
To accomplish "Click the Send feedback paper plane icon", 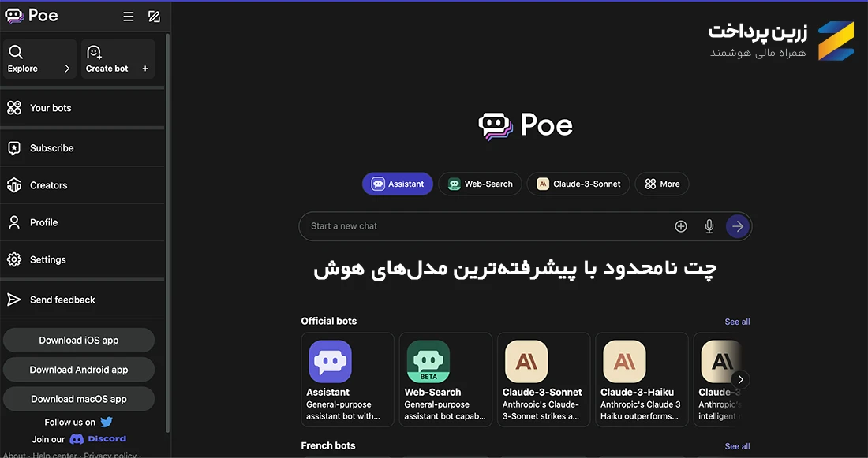I will [13, 299].
